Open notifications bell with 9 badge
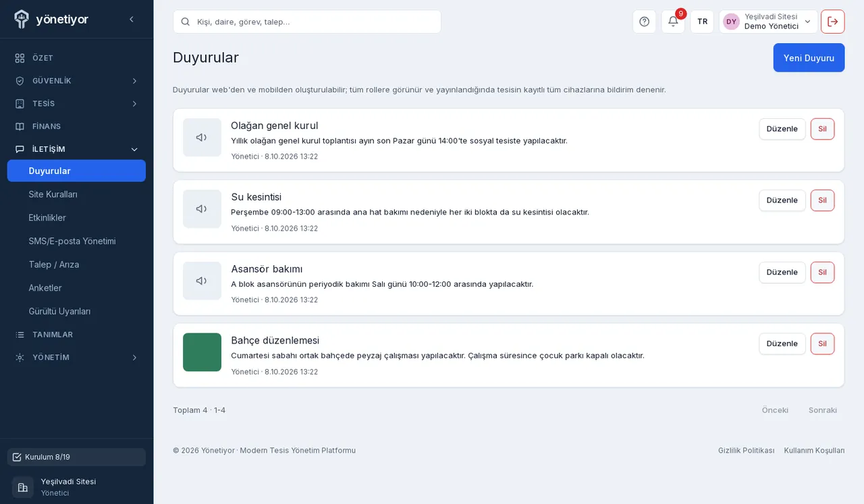The image size is (864, 504). point(673,22)
